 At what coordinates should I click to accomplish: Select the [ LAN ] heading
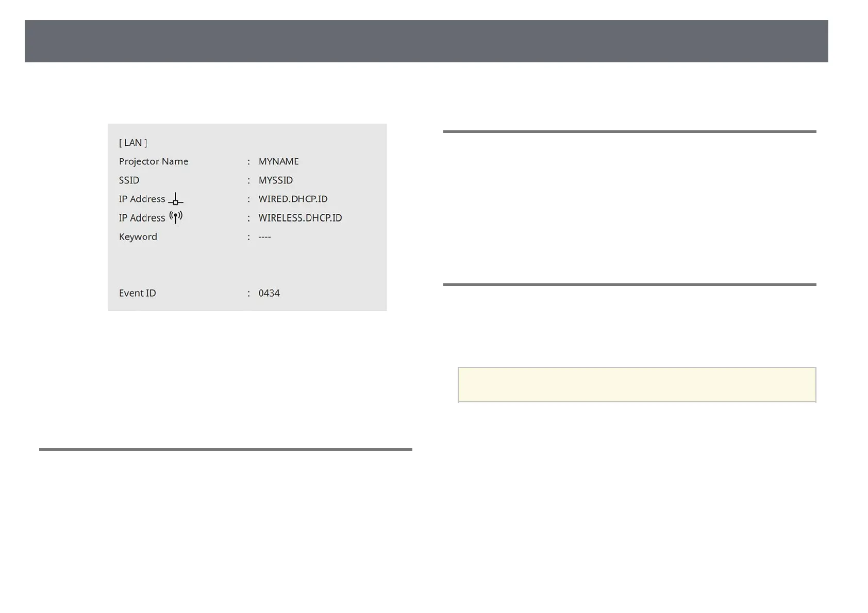pyautogui.click(x=133, y=143)
